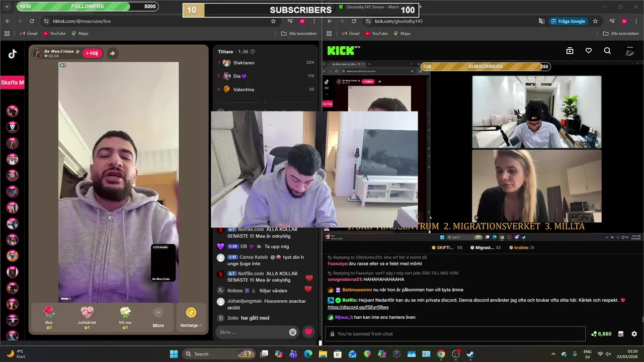Bookmark the TikTok page with star
644x362 pixels.
273,21
